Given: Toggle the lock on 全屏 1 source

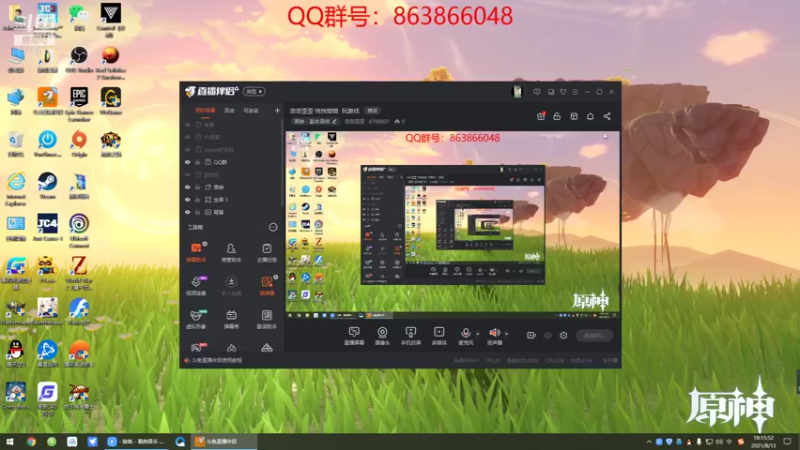Looking at the screenshot, I should 197,199.
